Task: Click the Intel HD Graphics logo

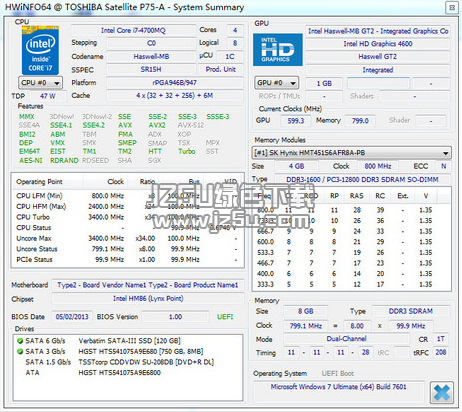Action: (278, 50)
